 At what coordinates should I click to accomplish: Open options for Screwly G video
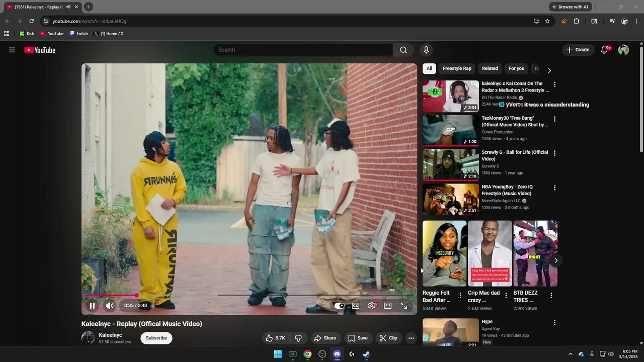coord(554,153)
